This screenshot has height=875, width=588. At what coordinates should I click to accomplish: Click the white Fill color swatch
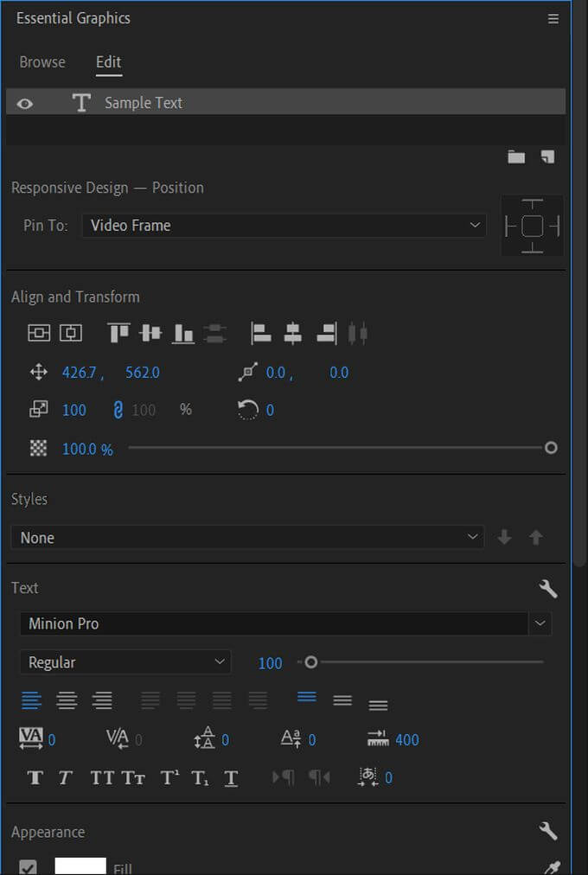(x=80, y=866)
